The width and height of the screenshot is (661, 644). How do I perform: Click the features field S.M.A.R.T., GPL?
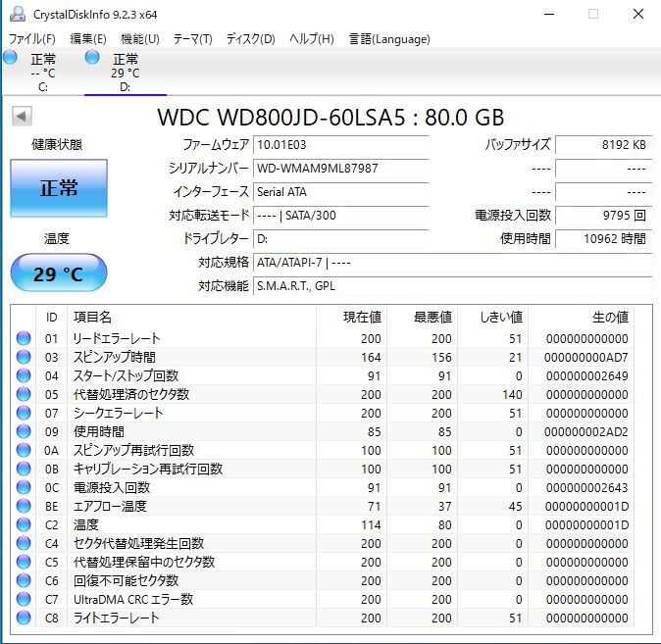[453, 286]
